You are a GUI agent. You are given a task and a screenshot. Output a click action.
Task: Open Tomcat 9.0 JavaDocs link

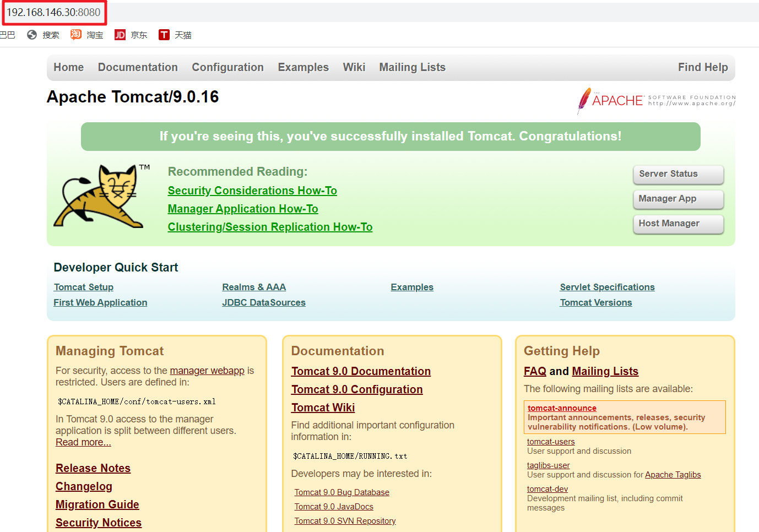coord(334,507)
